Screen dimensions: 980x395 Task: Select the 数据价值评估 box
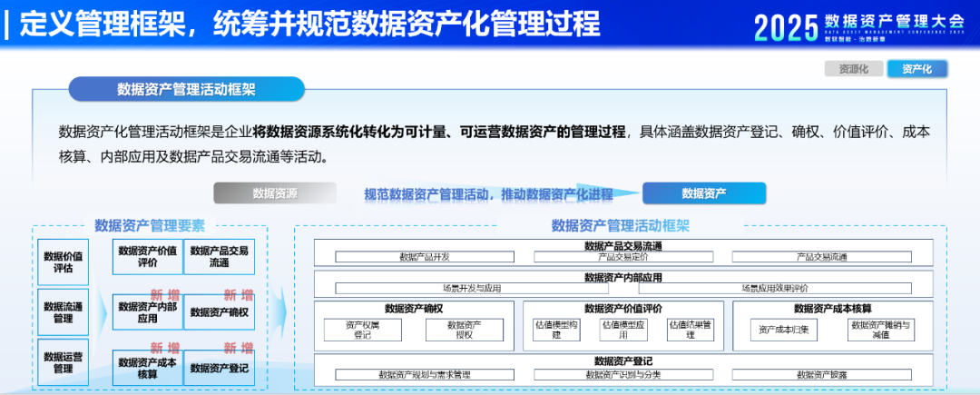64,262
